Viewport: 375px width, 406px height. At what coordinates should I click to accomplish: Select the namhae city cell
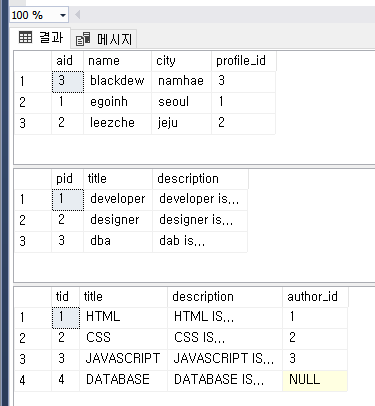pos(181,81)
